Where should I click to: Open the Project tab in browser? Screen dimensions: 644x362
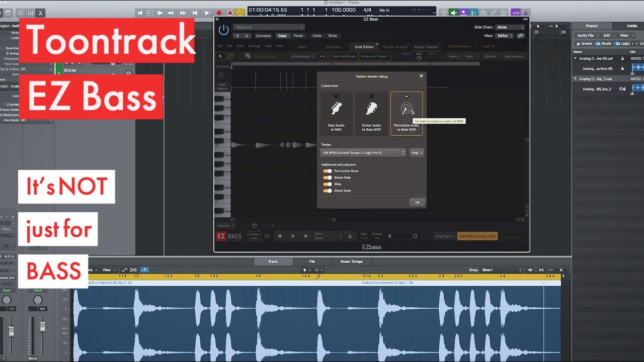point(592,26)
